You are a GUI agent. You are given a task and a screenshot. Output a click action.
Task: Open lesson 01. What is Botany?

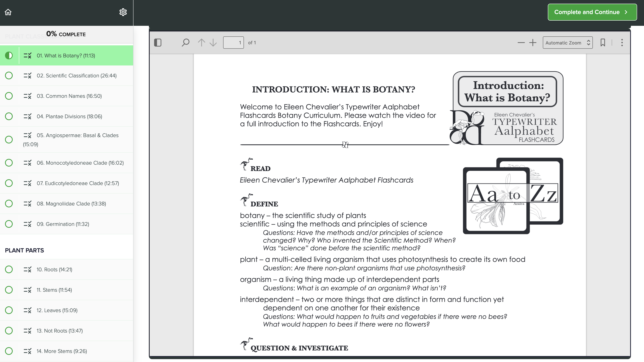(x=67, y=55)
